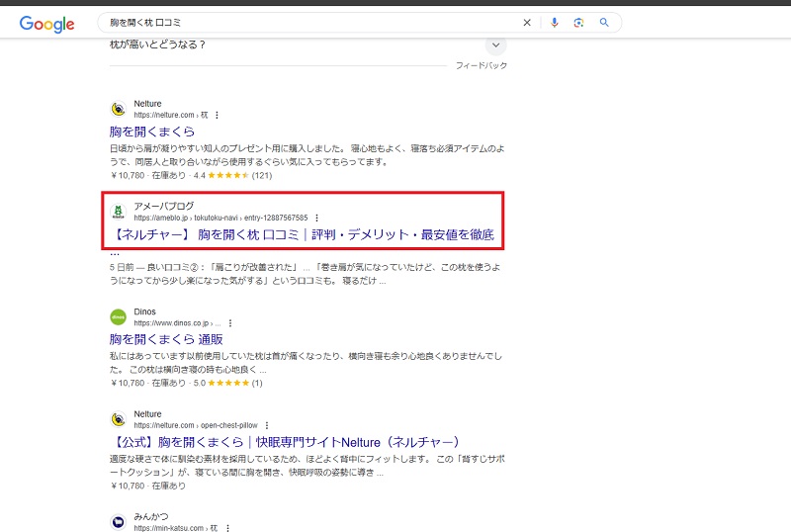Open Google Lens image search icon
Viewport: 791px width, 532px height.
(578, 23)
